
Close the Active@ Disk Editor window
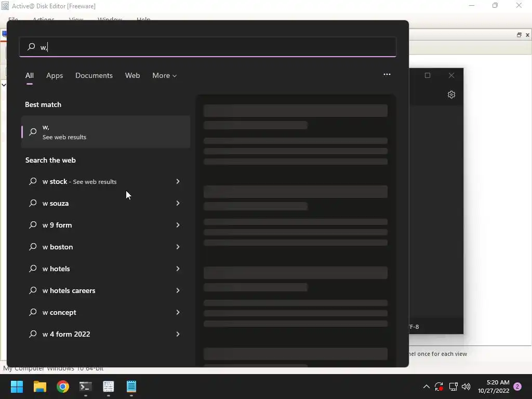[519, 5]
